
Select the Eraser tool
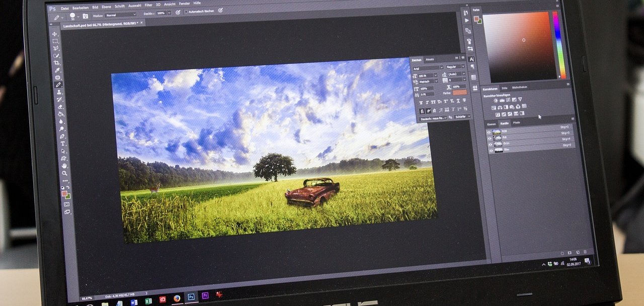pos(60,107)
